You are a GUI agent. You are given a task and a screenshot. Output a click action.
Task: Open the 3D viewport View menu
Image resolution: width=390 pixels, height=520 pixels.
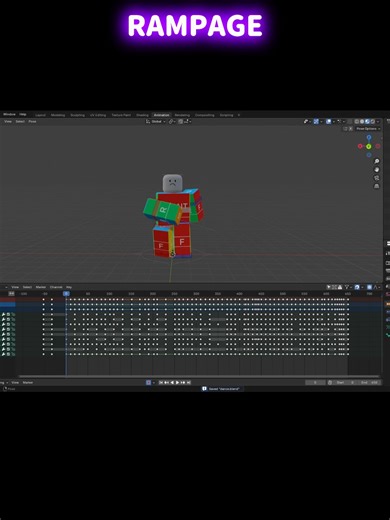(8, 121)
